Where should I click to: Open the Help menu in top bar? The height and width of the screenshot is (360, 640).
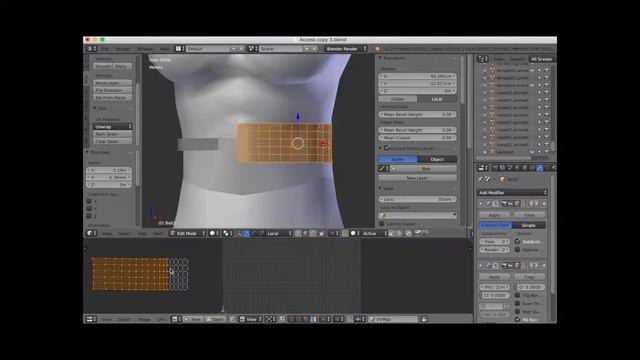click(x=164, y=49)
